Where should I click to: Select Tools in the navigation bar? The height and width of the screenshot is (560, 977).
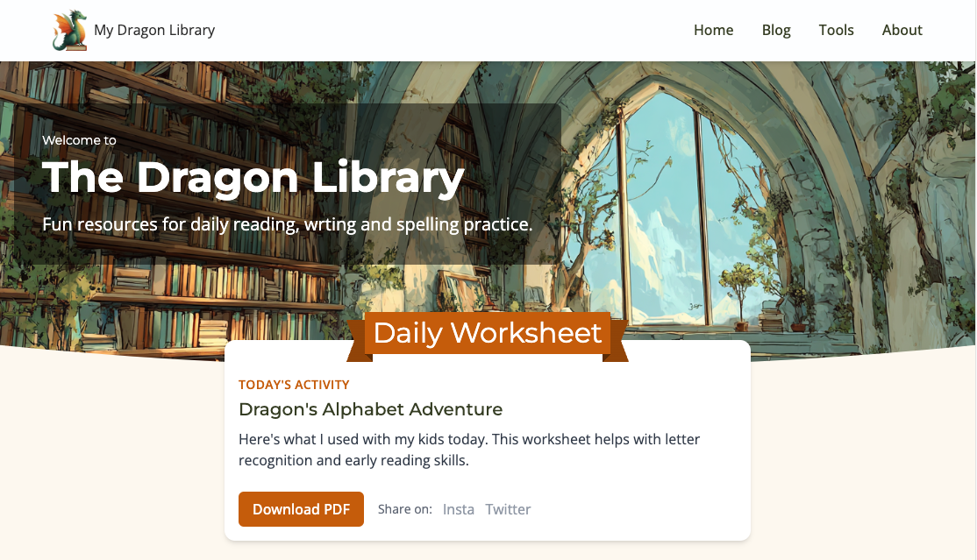pyautogui.click(x=836, y=30)
